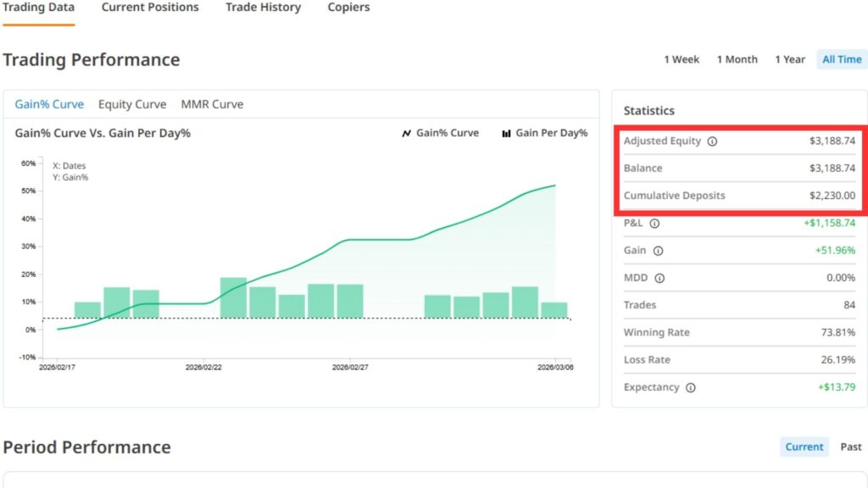The height and width of the screenshot is (488, 868).
Task: Select the 1 Year time range
Action: click(x=789, y=59)
